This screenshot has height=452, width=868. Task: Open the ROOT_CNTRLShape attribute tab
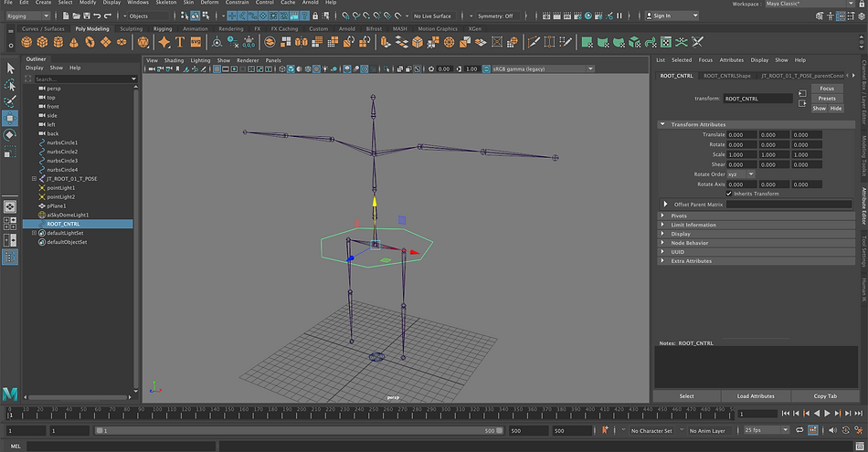[x=727, y=76]
